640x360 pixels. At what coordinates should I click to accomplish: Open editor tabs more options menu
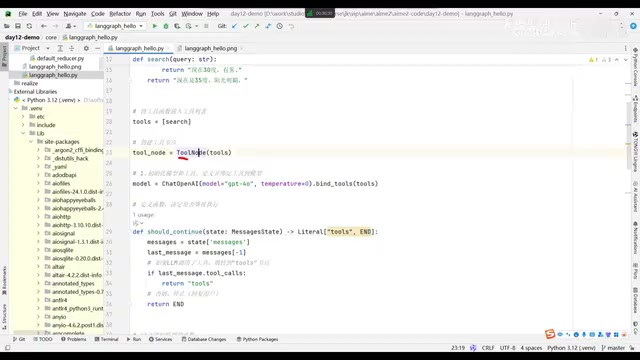(625, 48)
